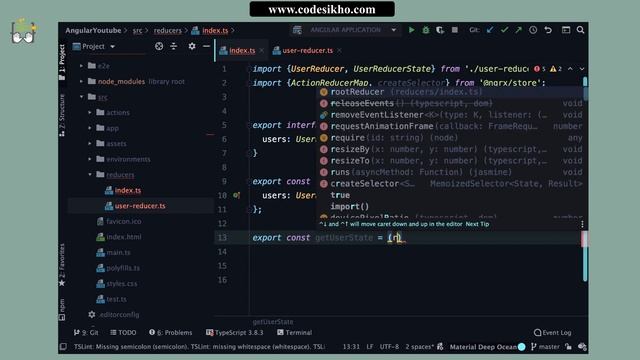Commit changes with green checkmark
Screen dimensions: 640x360
tap(504, 30)
